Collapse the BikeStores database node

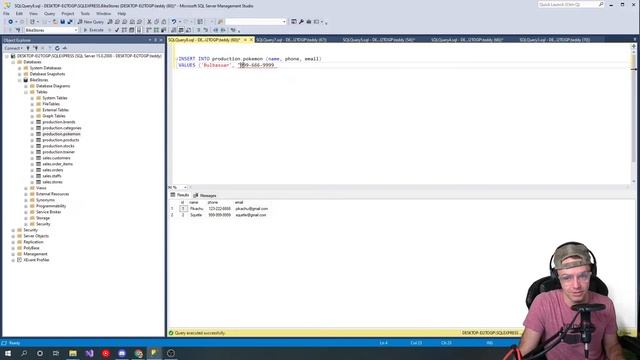click(x=20, y=80)
